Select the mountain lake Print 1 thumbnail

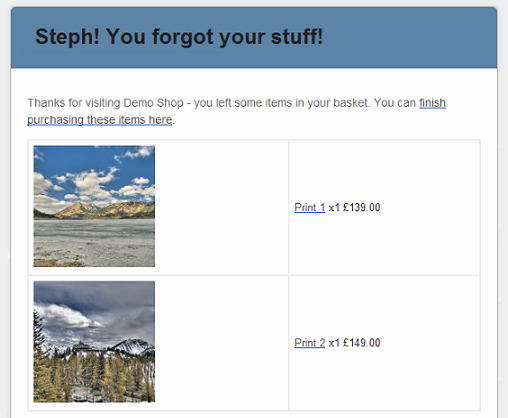click(94, 206)
